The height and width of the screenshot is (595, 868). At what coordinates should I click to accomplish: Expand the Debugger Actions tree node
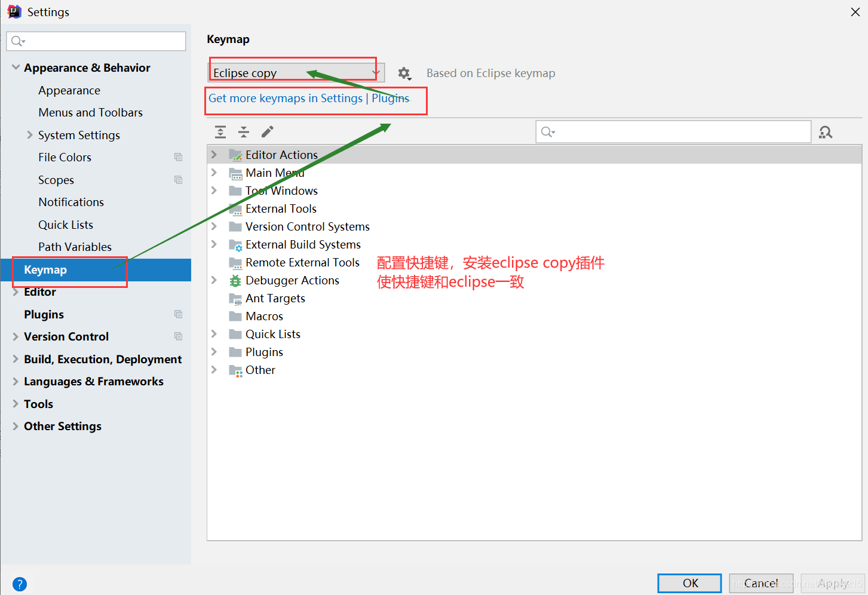click(x=214, y=280)
